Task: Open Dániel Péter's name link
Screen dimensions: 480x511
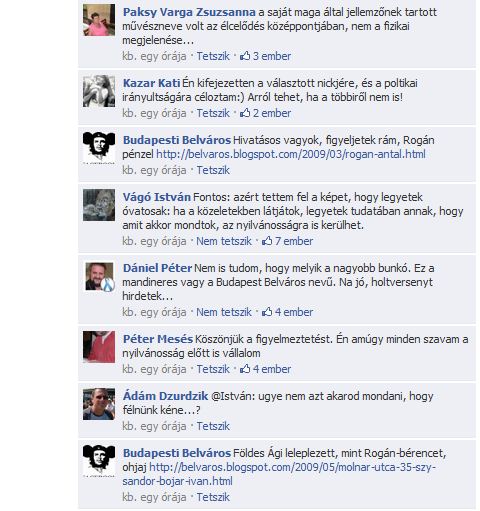Action: [x=157, y=268]
